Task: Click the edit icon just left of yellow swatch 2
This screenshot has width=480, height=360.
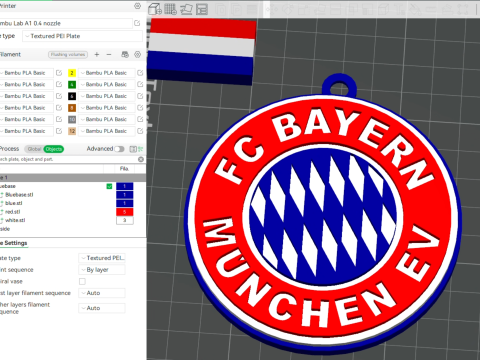Action: pyautogui.click(x=59, y=73)
